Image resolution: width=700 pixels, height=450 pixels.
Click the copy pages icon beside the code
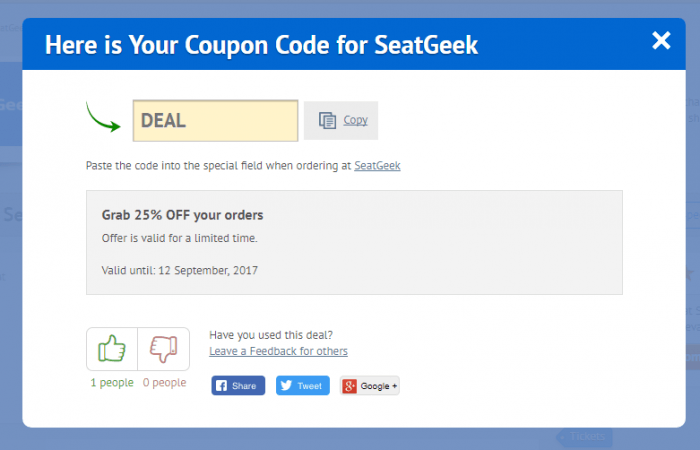click(327, 121)
